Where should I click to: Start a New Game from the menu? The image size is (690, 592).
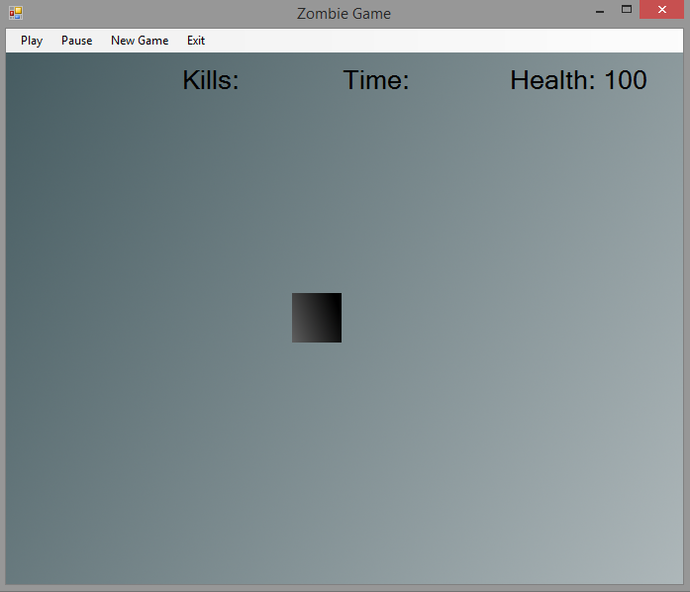coord(139,41)
